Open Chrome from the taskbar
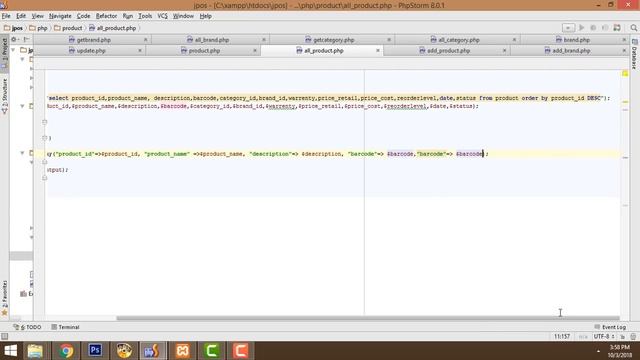Viewport: 640px width, 360px height. (66, 351)
